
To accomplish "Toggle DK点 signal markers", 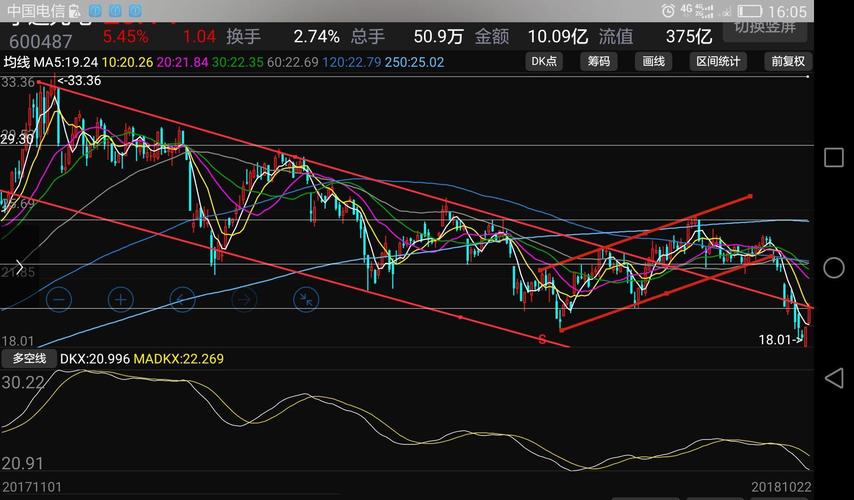I will (544, 62).
